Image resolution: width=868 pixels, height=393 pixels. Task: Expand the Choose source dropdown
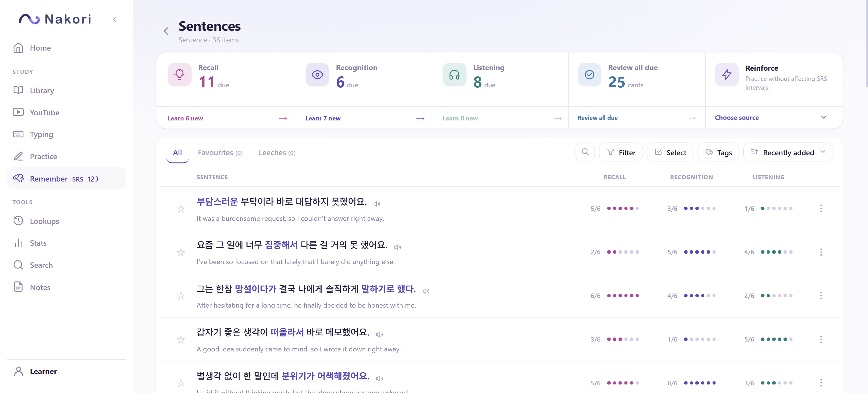pos(774,118)
